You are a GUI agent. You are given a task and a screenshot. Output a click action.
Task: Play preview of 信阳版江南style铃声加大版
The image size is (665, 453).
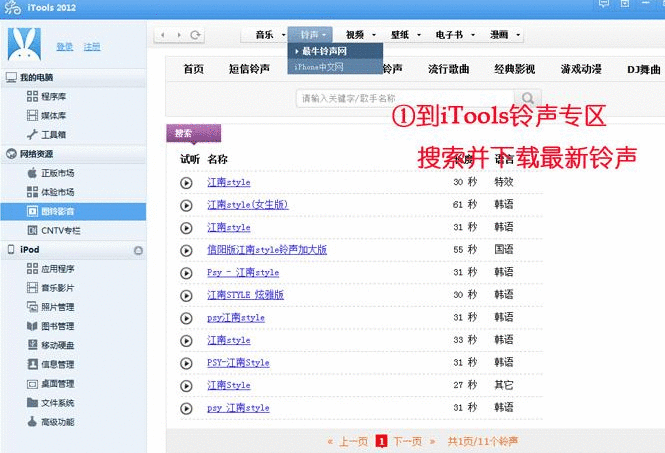(186, 250)
